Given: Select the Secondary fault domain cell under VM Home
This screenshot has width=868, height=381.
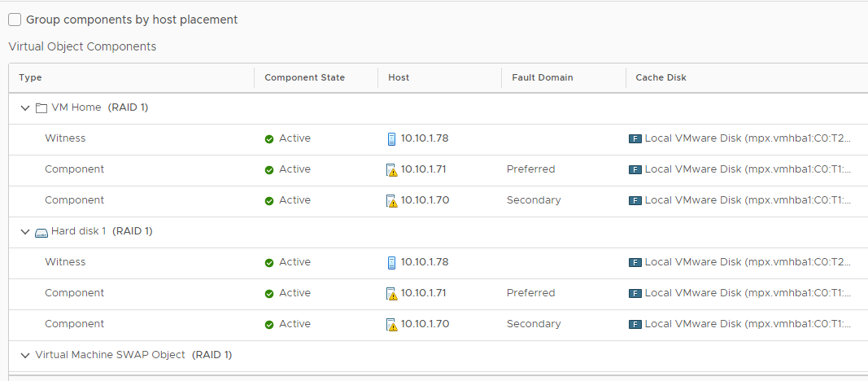Looking at the screenshot, I should pyautogui.click(x=534, y=200).
